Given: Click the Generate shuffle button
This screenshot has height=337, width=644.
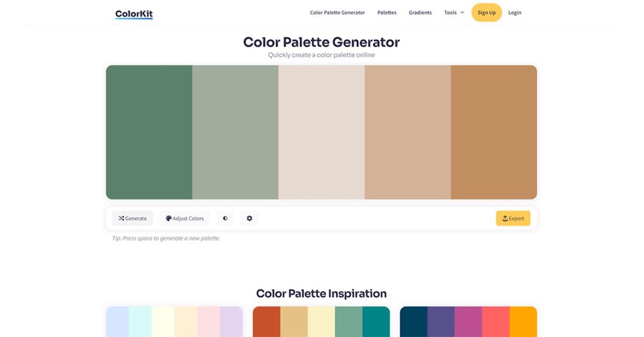Looking at the screenshot, I should pyautogui.click(x=132, y=218).
